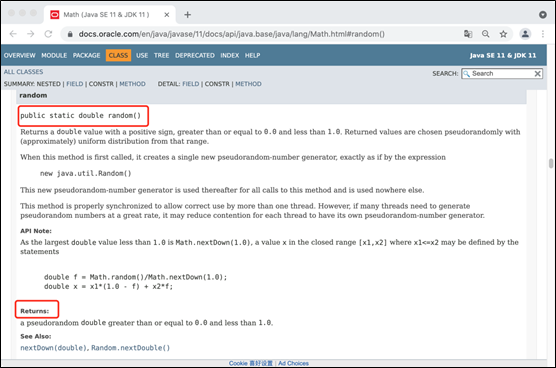Open the TREE navigation item
This screenshot has height=368, width=556.
point(161,55)
